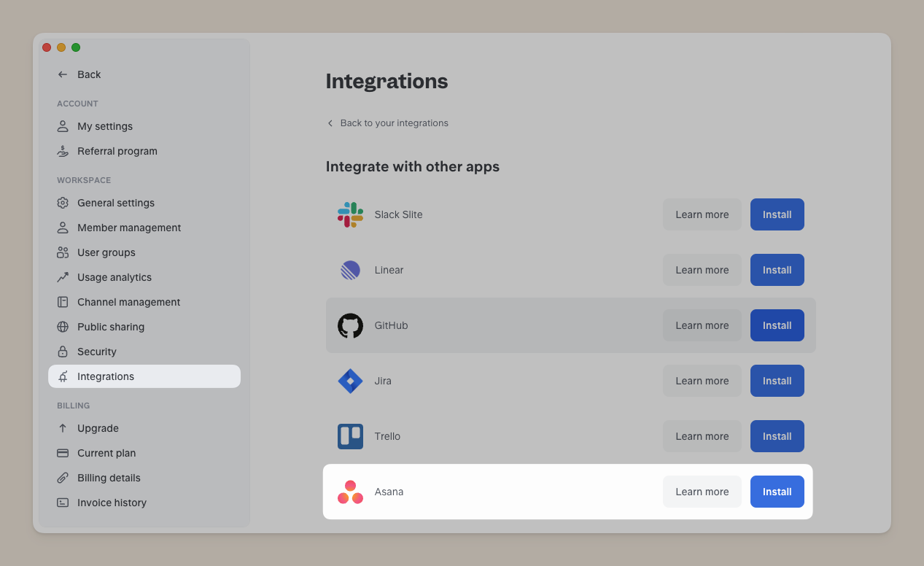Image resolution: width=924 pixels, height=566 pixels.
Task: Learn more about Slack Slite
Action: (x=702, y=214)
